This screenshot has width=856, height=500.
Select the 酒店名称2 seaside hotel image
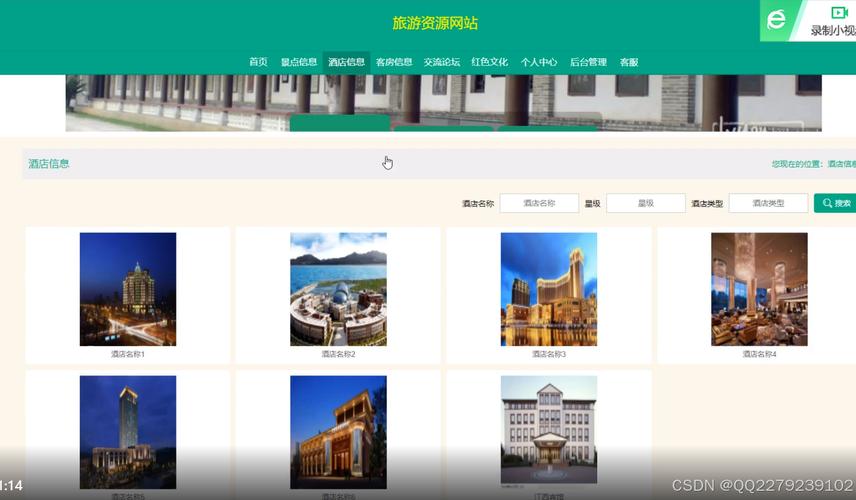coord(338,289)
